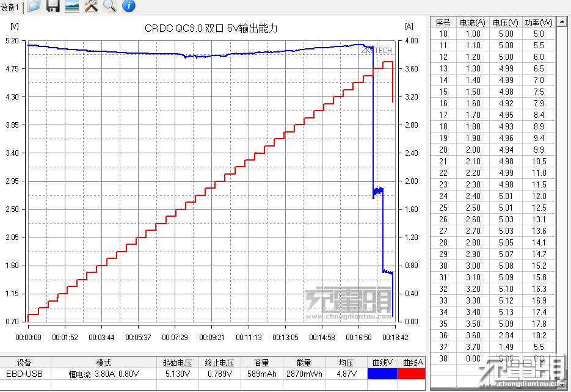Click the 起始电压 column header
Image resolution: width=571 pixels, height=392 pixels.
coord(178,363)
